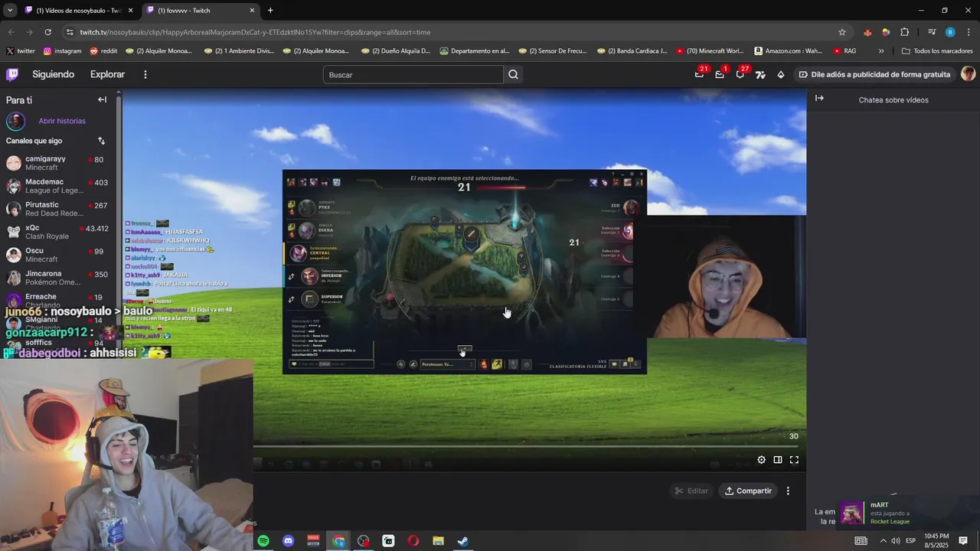Open the instagram bookmark
The width and height of the screenshot is (980, 551).
tap(62, 51)
